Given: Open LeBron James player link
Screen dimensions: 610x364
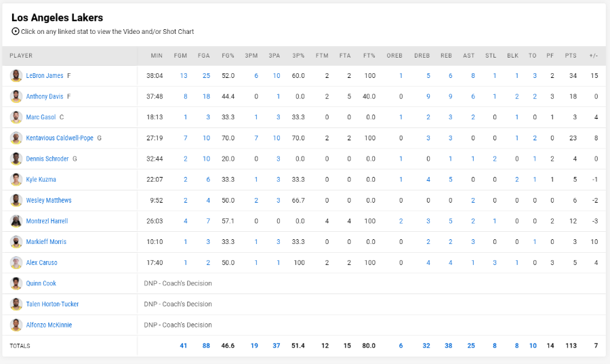Looking at the screenshot, I should point(44,75).
